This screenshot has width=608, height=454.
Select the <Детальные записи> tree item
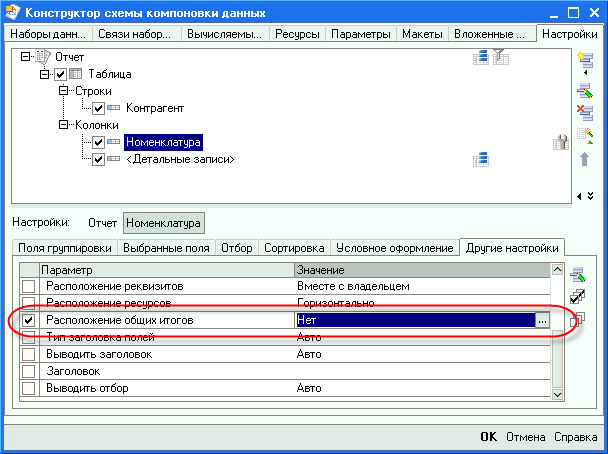(x=180, y=159)
